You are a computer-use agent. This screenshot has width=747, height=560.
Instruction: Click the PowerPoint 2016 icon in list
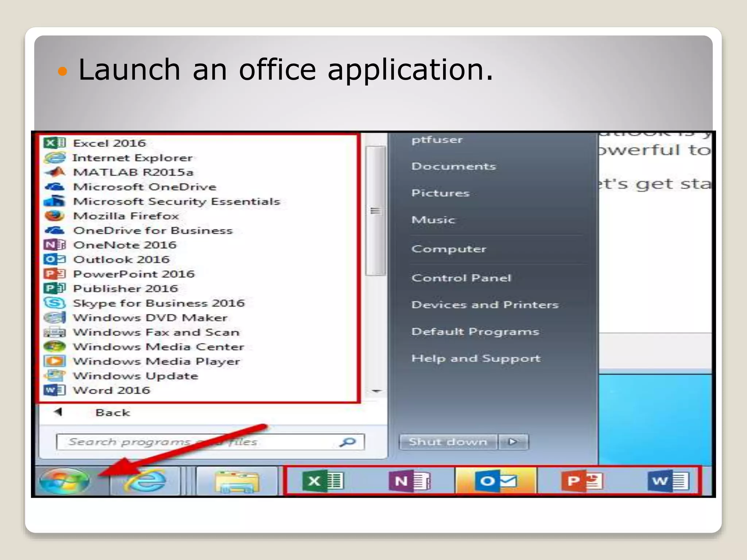(55, 274)
